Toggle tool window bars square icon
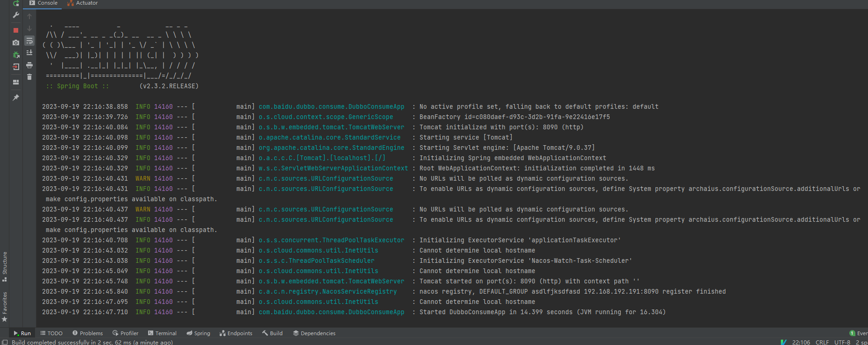868x345 pixels. [5, 342]
